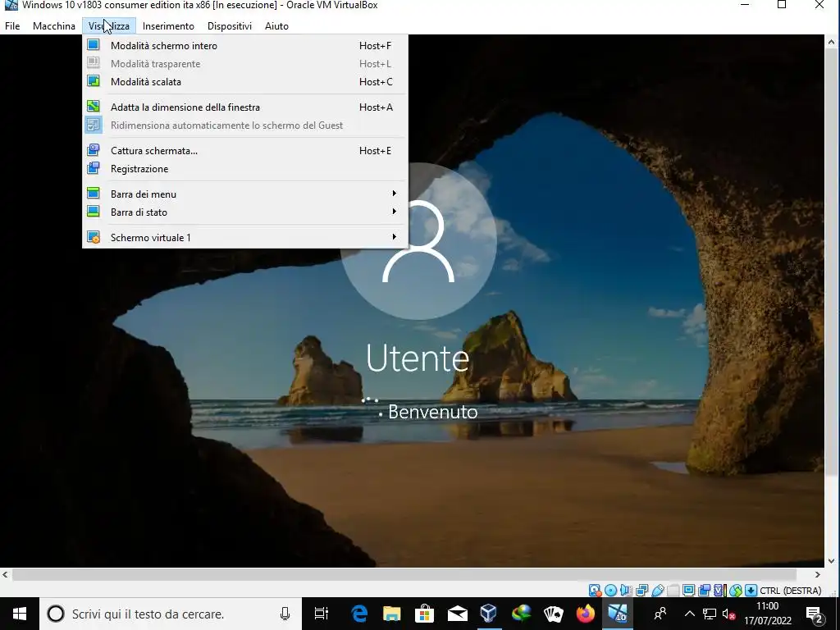Viewport: 840px width, 630px height.
Task: Close the open Visualizza menu
Action: click(109, 25)
